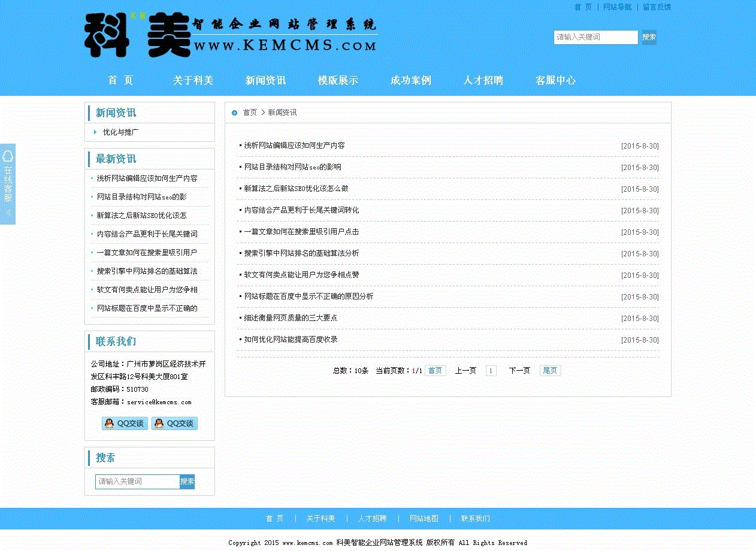756x551 pixels.
Task: Focus the sidebar keyword input field
Action: (137, 482)
